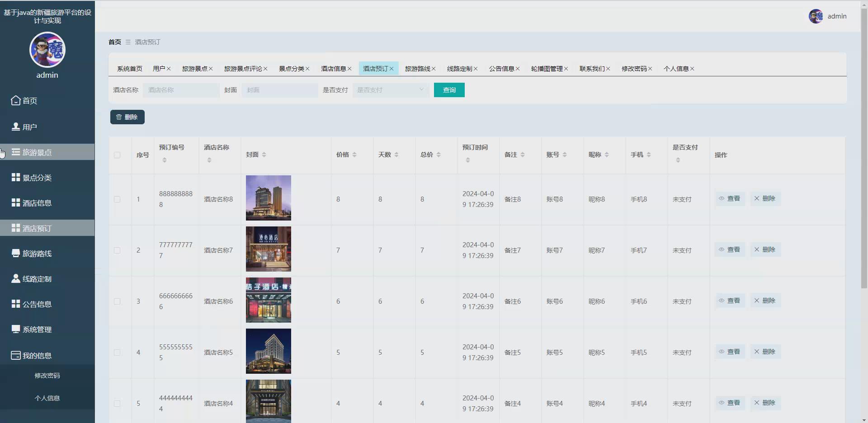Open 旅游路线 in the sidebar
This screenshot has width=868, height=423.
[x=47, y=254]
